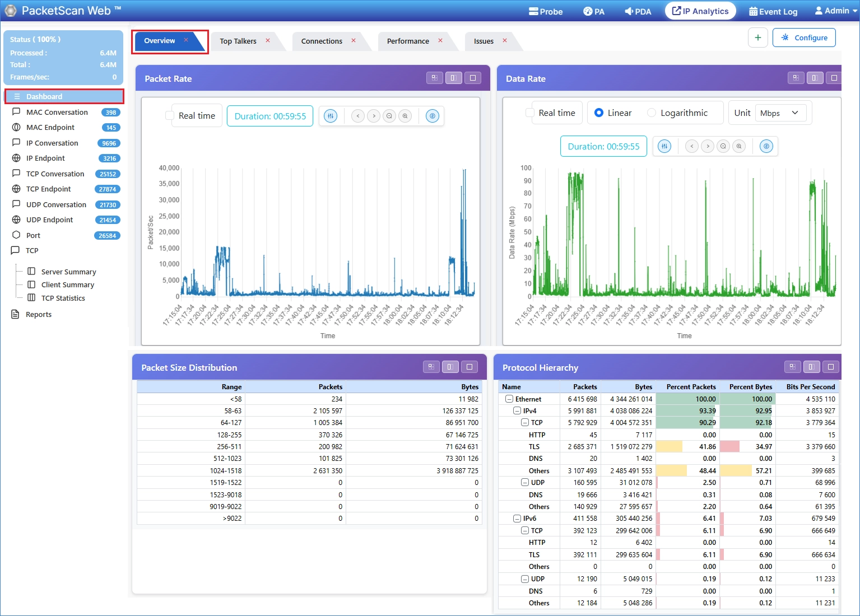Open UDP Endpoint in sidebar

(64, 220)
